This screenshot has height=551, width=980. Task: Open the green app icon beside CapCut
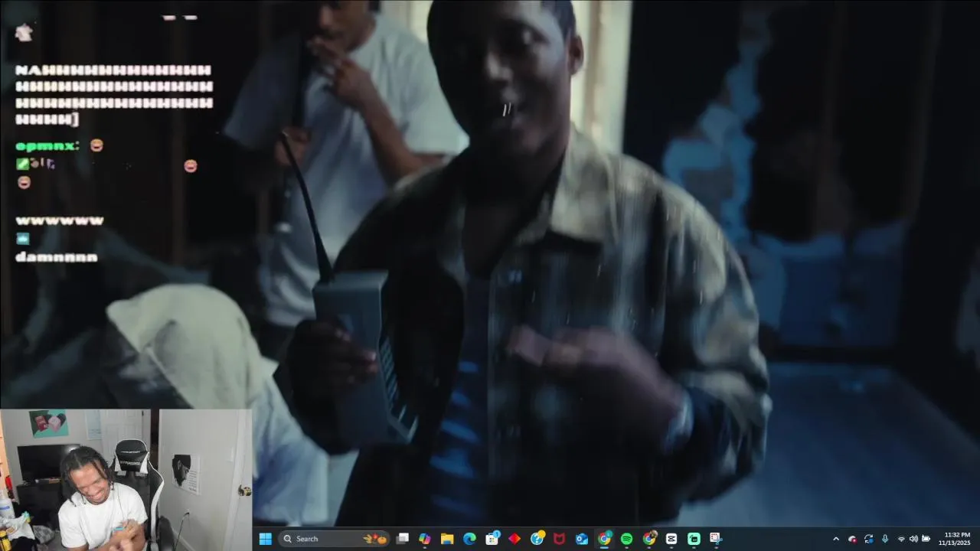(694, 539)
